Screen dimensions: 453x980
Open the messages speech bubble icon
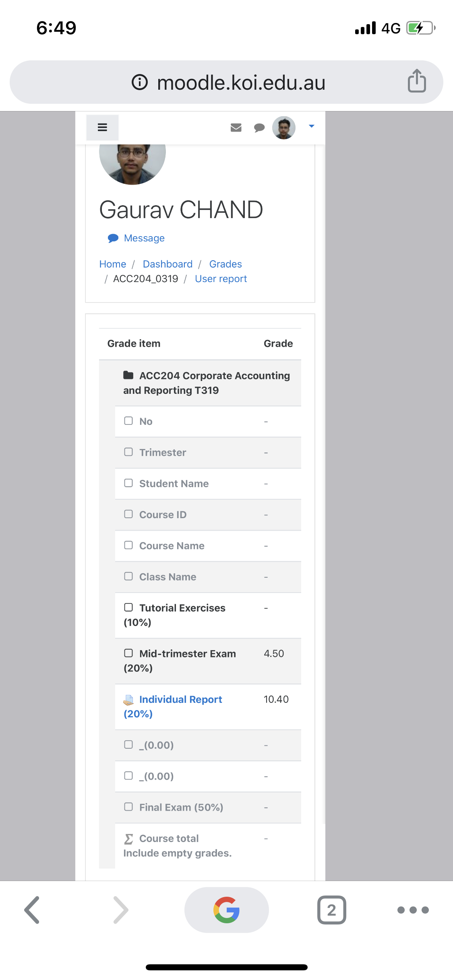[x=259, y=128]
